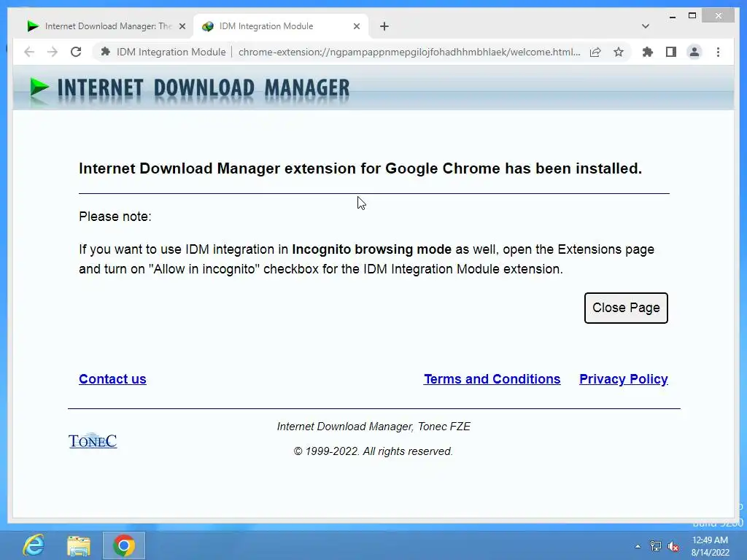This screenshot has height=560, width=747.
Task: Click Google Chrome taskbar icon
Action: 124,545
